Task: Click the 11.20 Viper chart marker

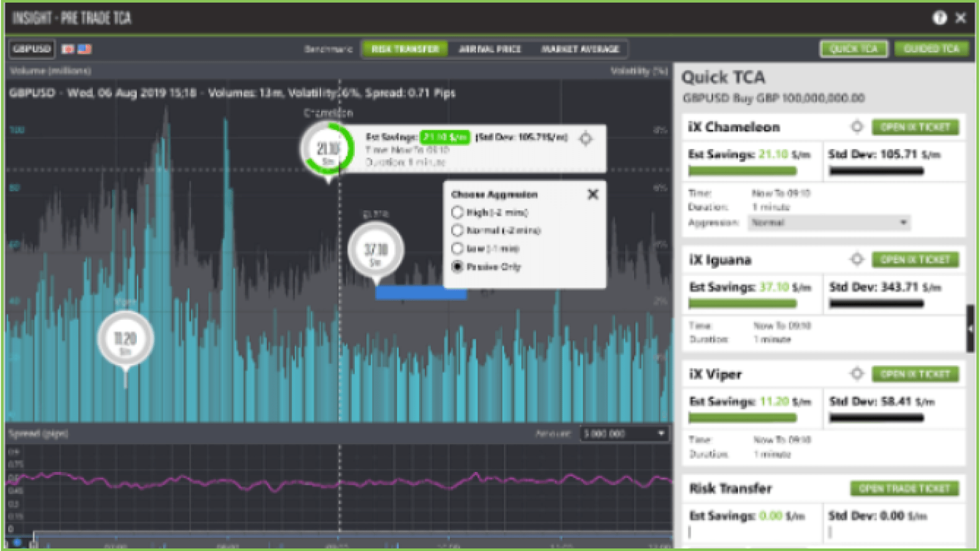Action: click(x=126, y=339)
